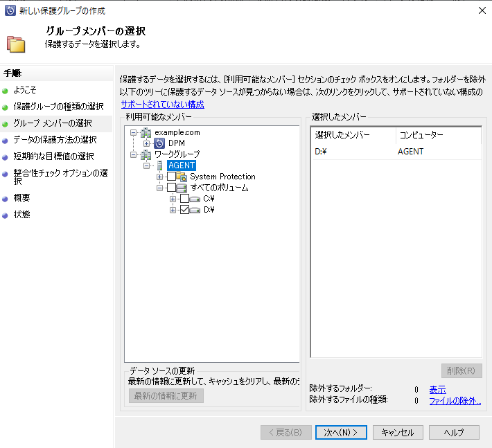The image size is (492, 448).
Task: Go to the ようこそ step
Action: coord(25,90)
